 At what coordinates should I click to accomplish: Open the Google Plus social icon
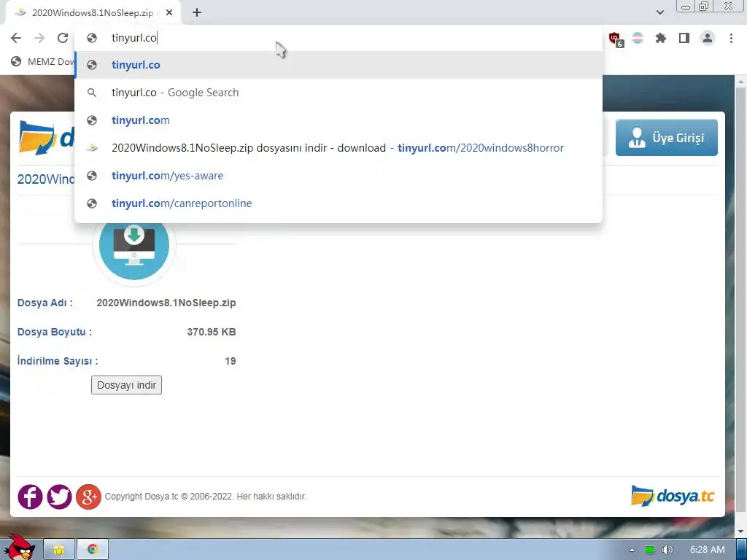(x=88, y=497)
